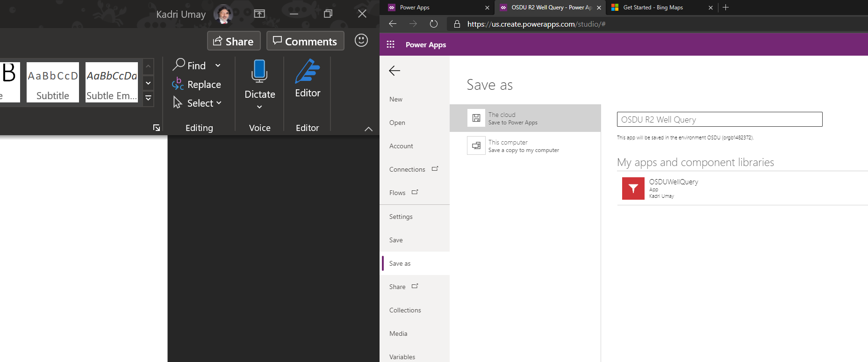Apply the Subtle Emphasis style in Word
The width and height of the screenshot is (868, 362).
point(112,82)
